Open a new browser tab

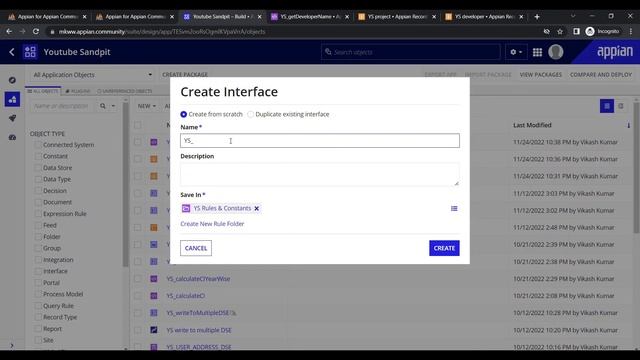(537, 16)
